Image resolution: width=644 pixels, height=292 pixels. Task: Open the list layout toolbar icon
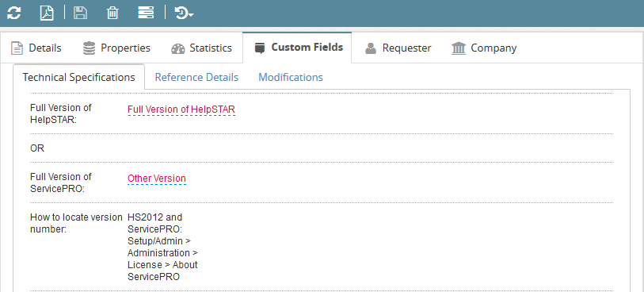[x=146, y=13]
